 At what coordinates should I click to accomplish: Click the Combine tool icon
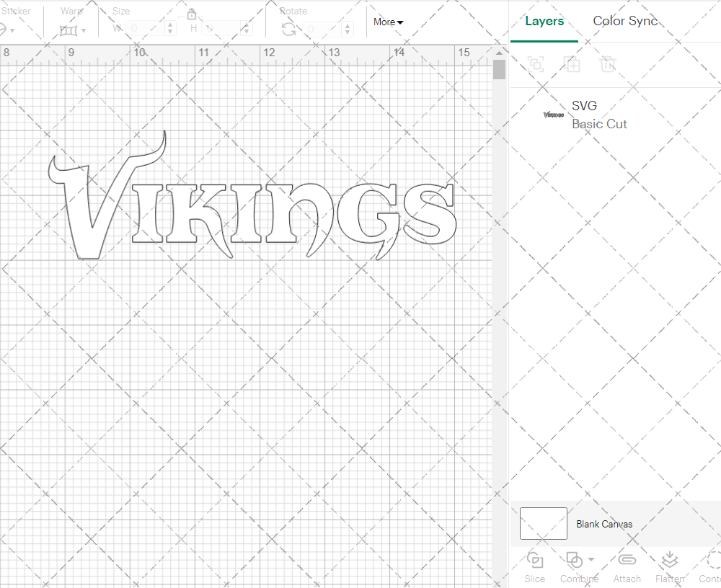click(x=574, y=560)
